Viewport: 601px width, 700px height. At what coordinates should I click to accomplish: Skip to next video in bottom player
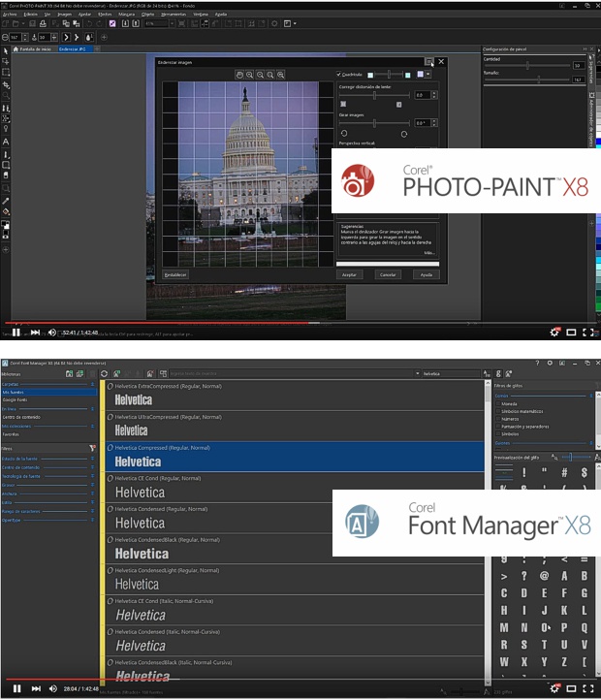[x=36, y=688]
